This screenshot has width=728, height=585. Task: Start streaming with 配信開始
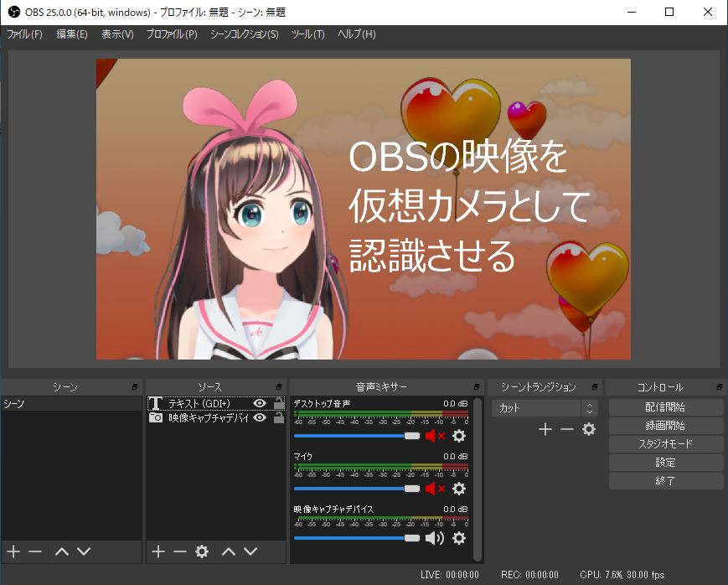click(665, 407)
